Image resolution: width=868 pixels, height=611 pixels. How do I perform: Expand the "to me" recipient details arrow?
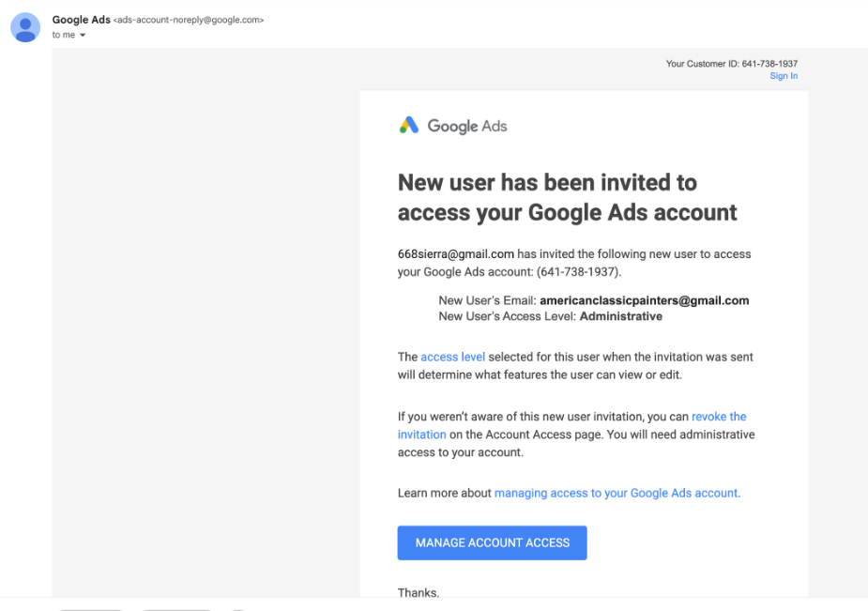coord(82,36)
